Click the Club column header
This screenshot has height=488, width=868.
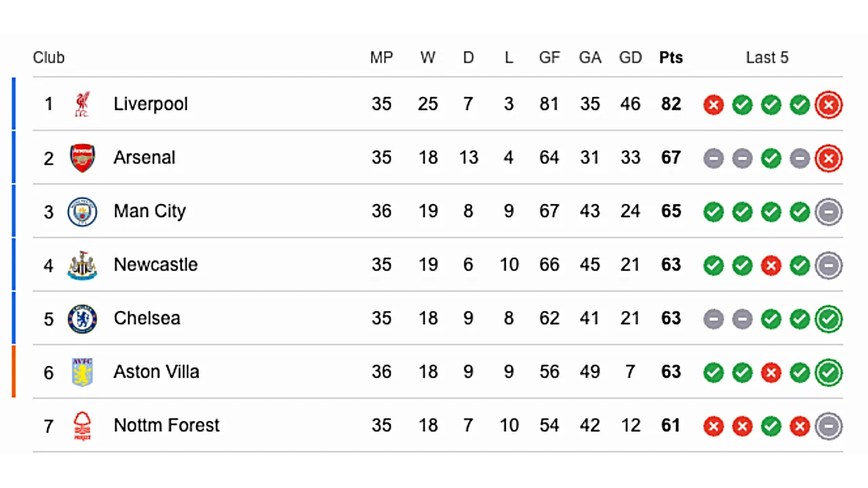click(x=49, y=58)
